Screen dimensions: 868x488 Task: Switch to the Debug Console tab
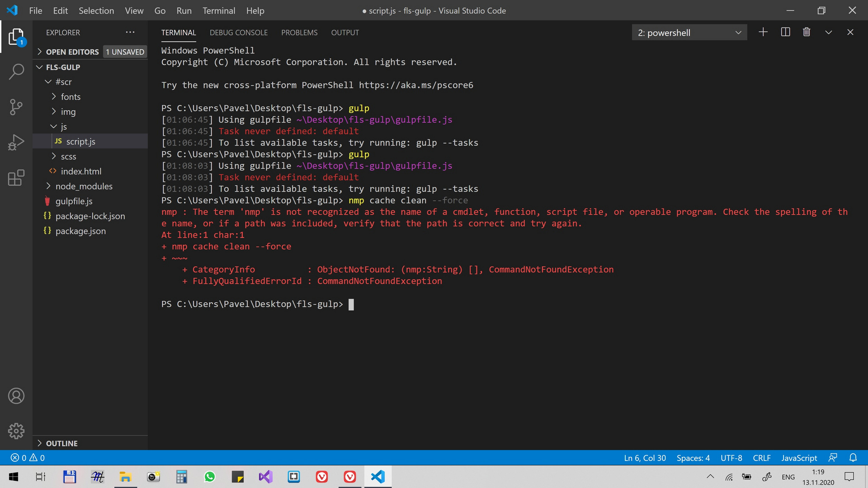point(239,33)
